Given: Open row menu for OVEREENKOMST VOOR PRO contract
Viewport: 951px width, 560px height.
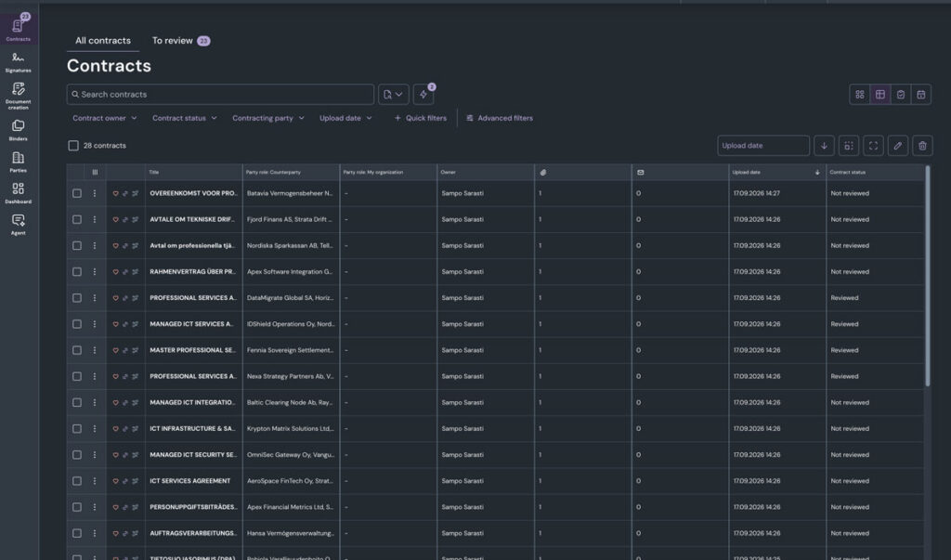Looking at the screenshot, I should (x=95, y=193).
